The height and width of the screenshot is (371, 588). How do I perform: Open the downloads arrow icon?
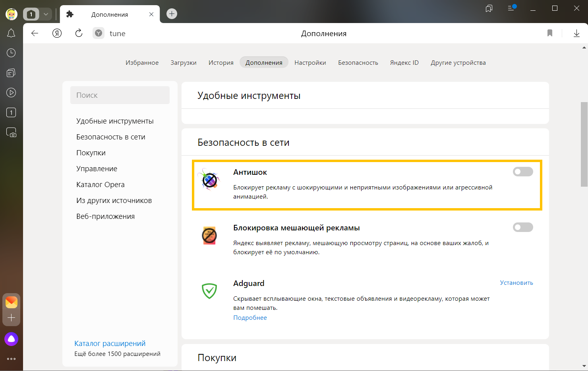click(576, 33)
